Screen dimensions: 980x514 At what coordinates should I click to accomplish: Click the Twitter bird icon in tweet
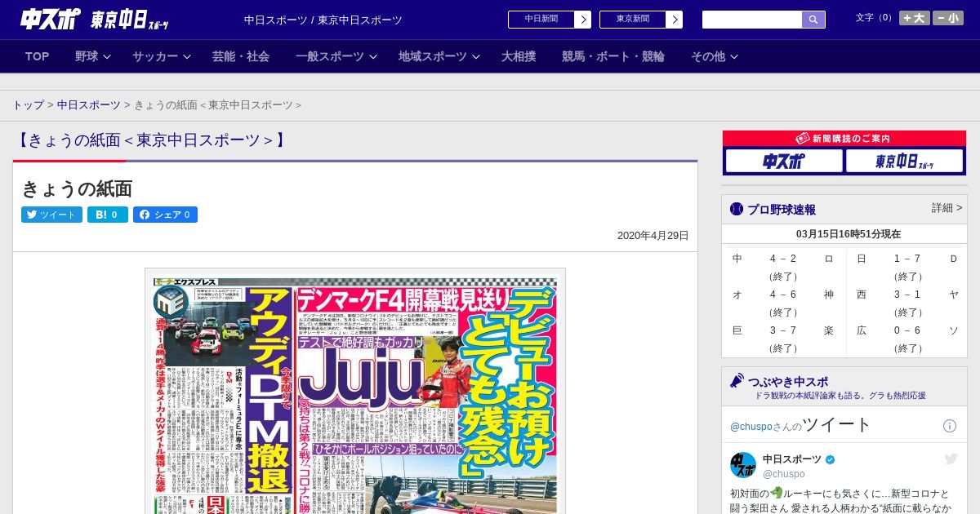[x=951, y=459]
